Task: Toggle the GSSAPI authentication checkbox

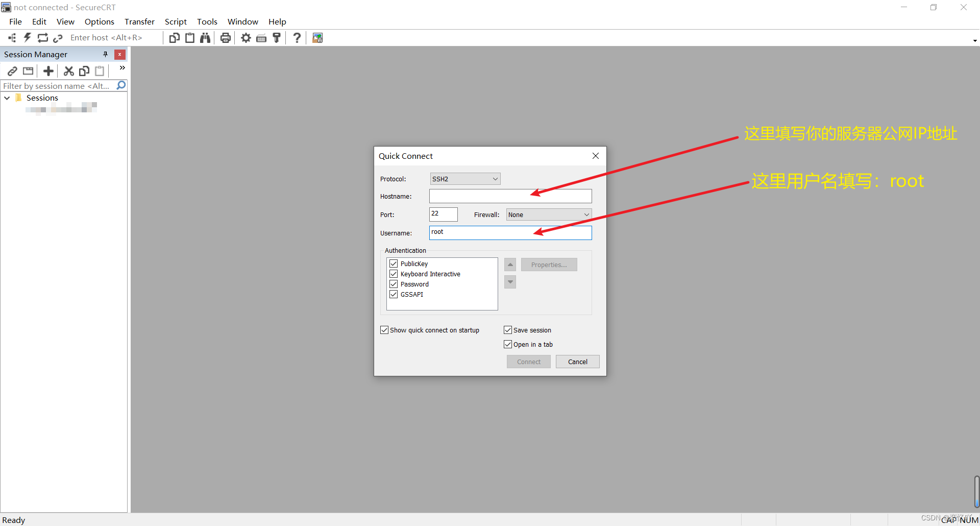Action: 394,294
